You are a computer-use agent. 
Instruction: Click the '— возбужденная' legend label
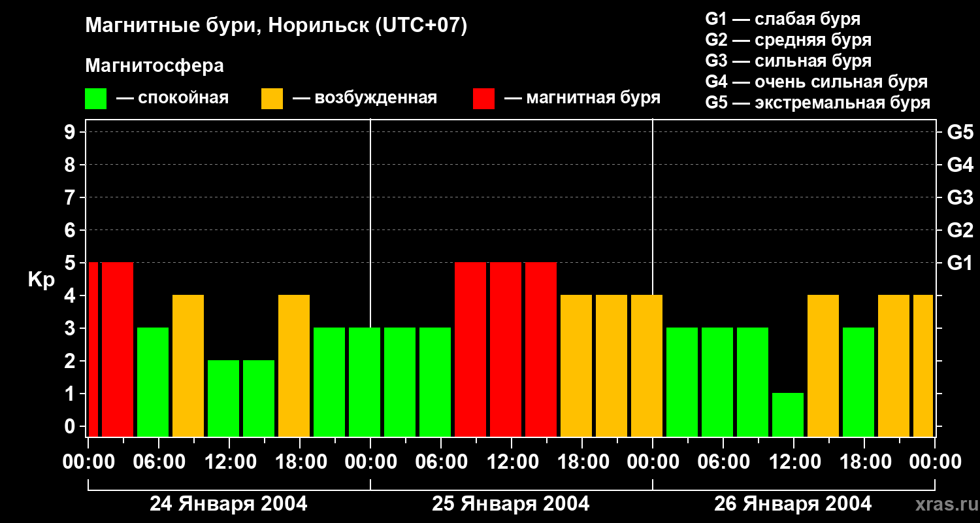click(365, 98)
